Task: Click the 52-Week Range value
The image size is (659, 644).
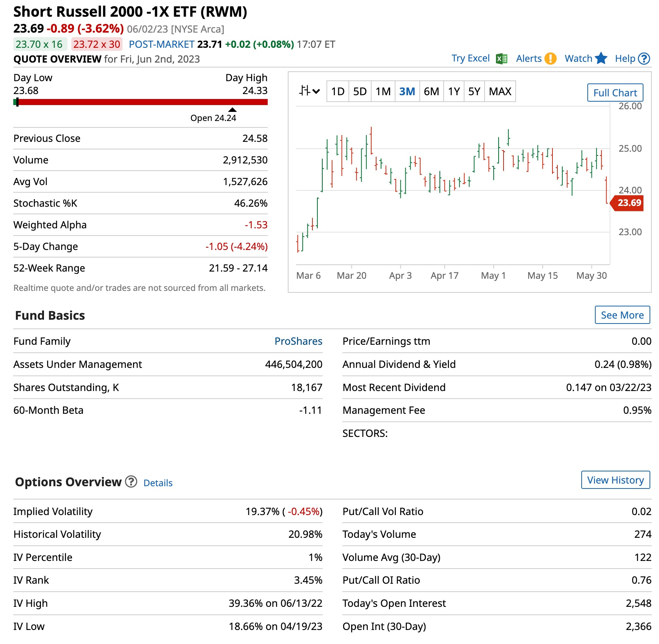Action: tap(238, 268)
